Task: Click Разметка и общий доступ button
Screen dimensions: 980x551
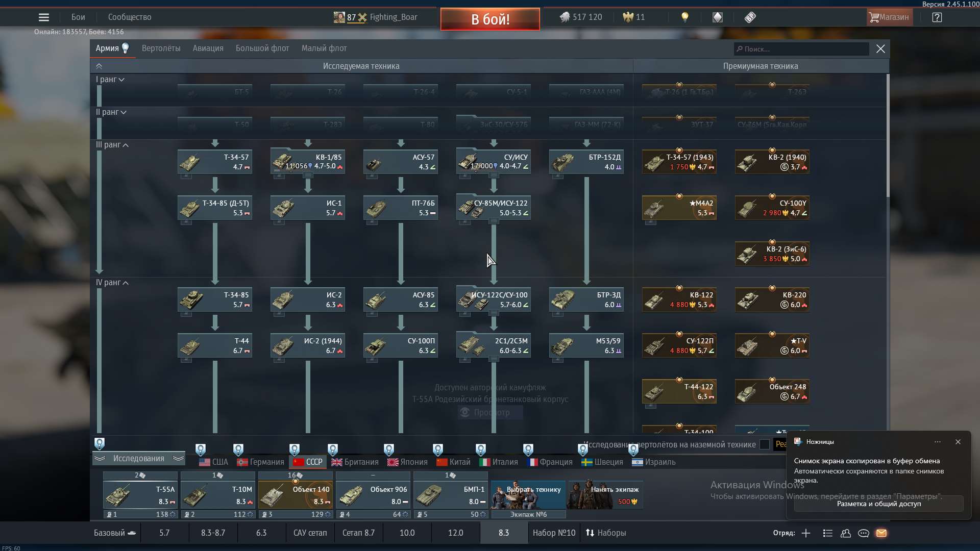Action: [879, 504]
